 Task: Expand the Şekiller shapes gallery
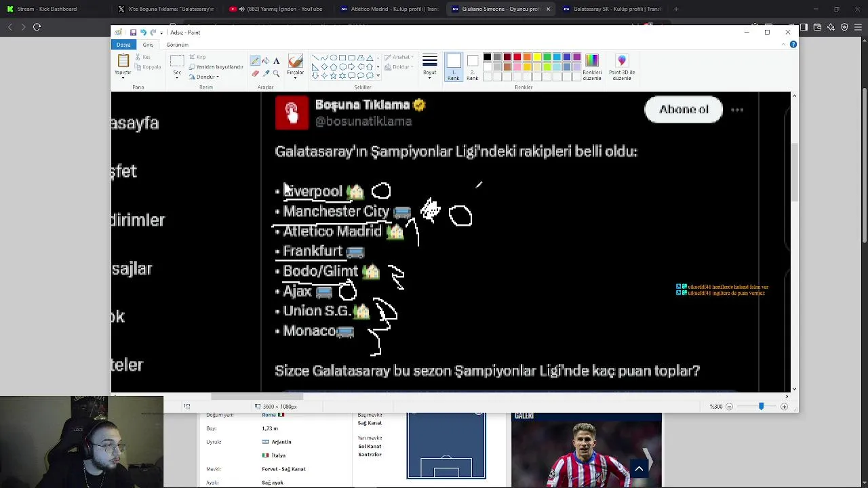click(378, 76)
